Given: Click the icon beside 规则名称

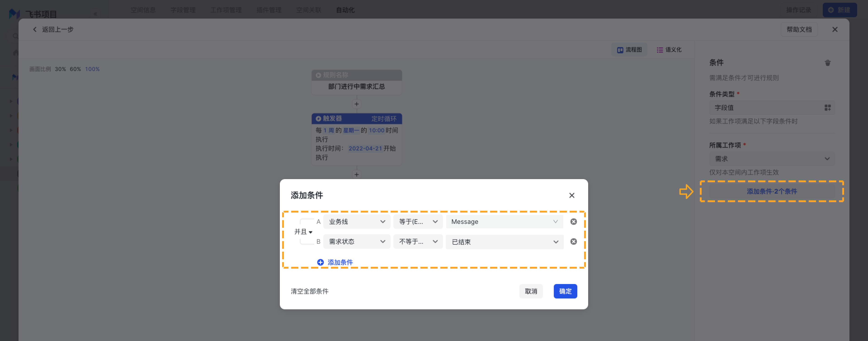Looking at the screenshot, I should [318, 75].
